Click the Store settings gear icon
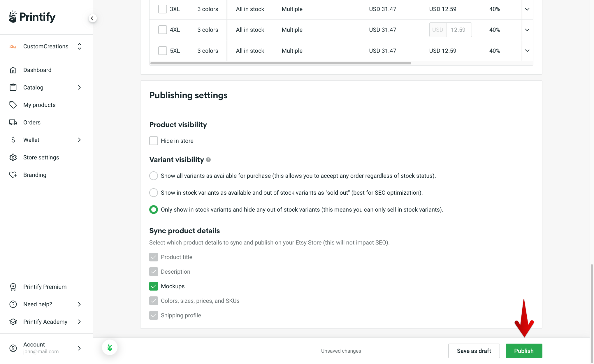The height and width of the screenshot is (364, 594). (13, 157)
